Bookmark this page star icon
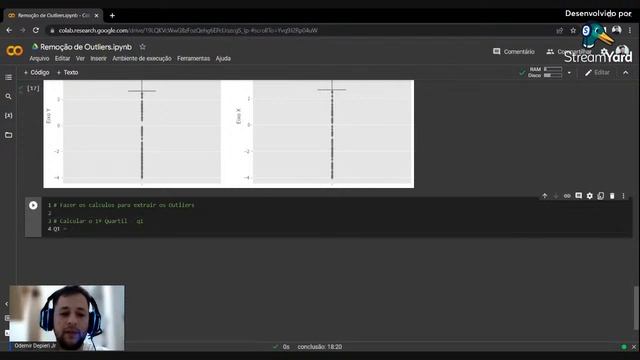 point(573,30)
